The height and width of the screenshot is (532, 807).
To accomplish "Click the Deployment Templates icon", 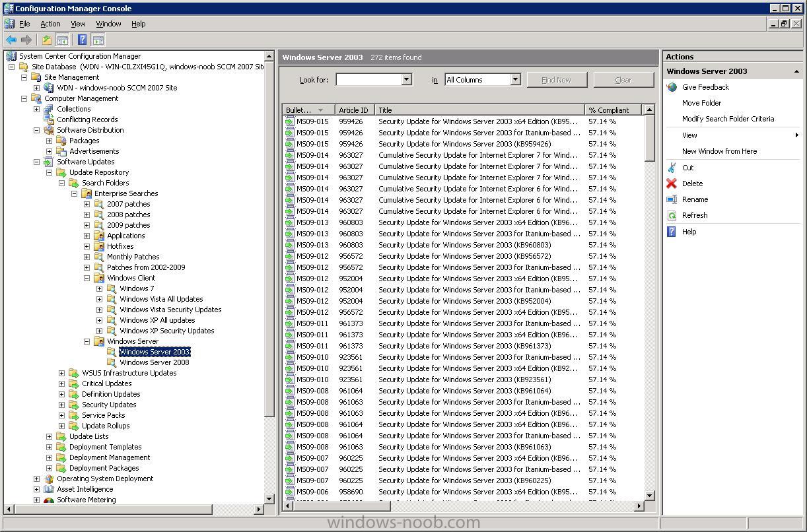I will click(x=61, y=447).
